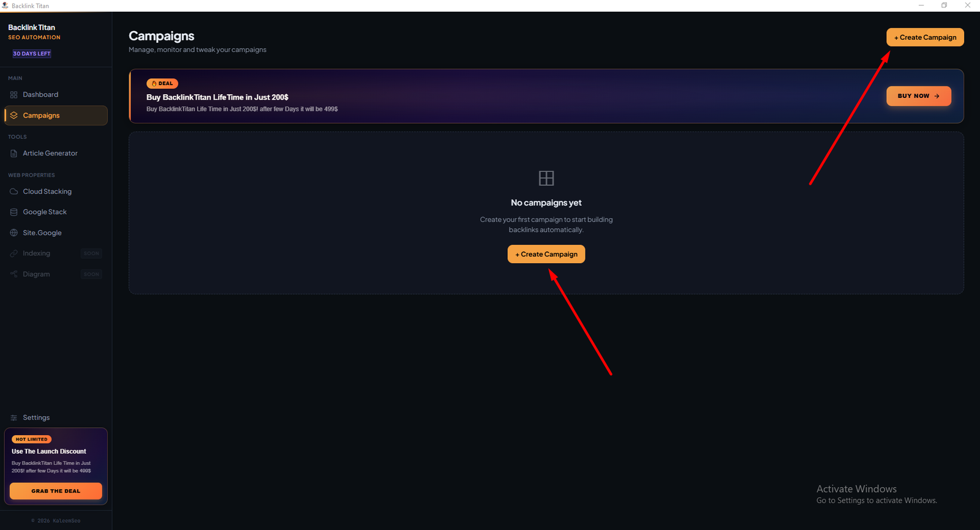980x530 pixels.
Task: Click the empty campaigns grid icon
Action: tap(546, 178)
